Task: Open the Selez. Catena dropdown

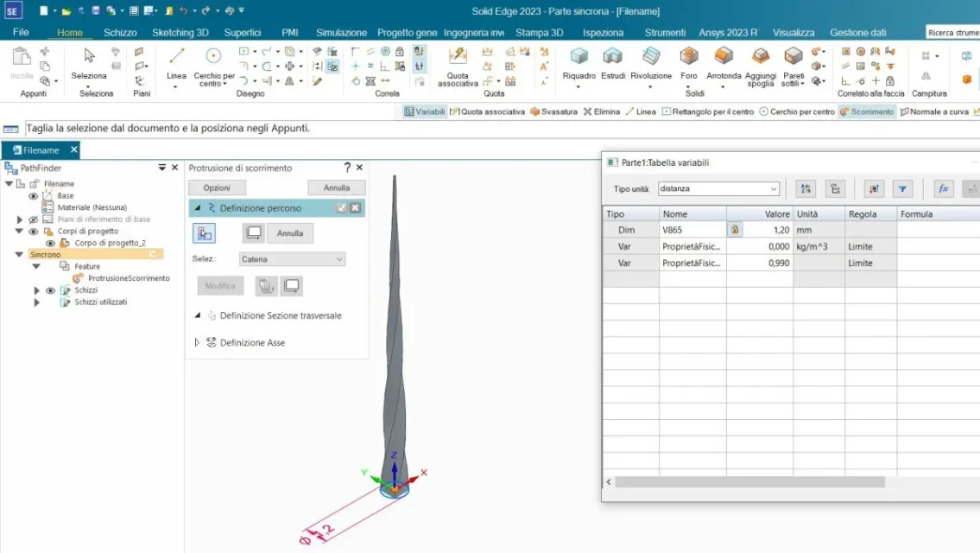Action: tap(293, 259)
